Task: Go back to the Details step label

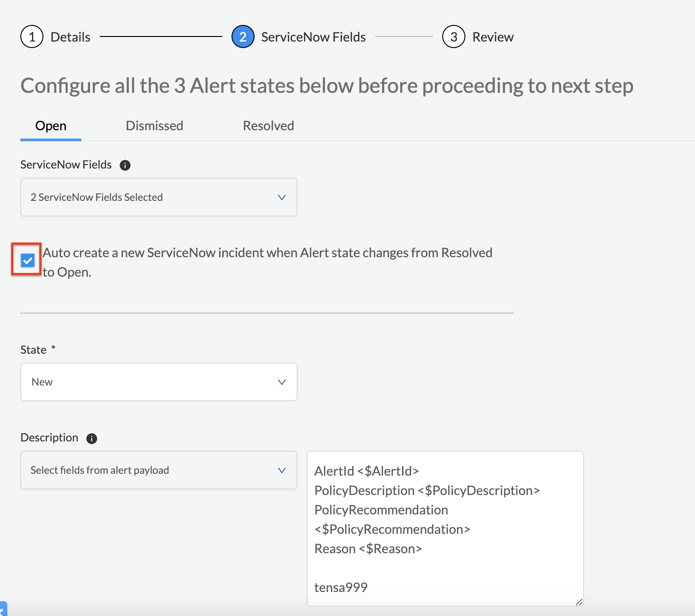Action: 70,37
